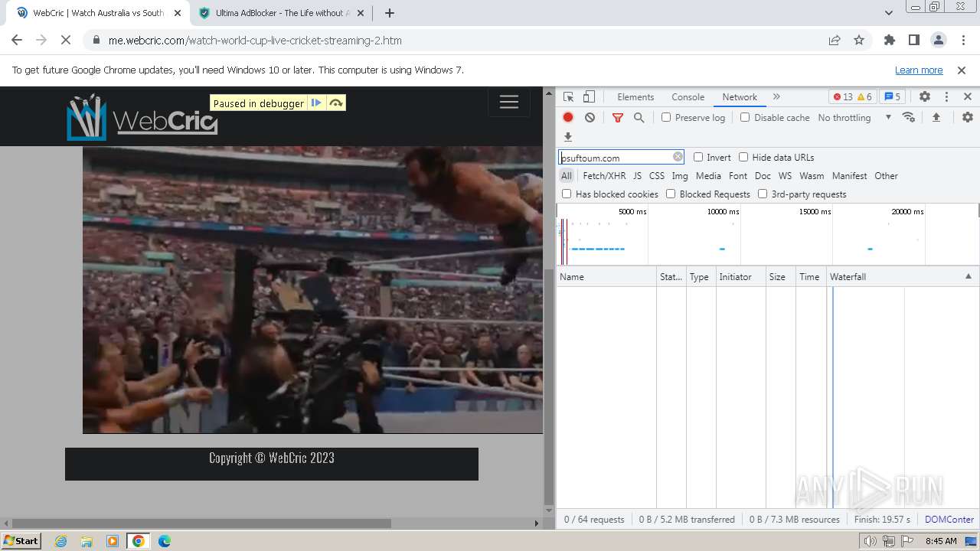Filter requests by CSS
This screenshot has height=551, width=980.
coord(657,175)
